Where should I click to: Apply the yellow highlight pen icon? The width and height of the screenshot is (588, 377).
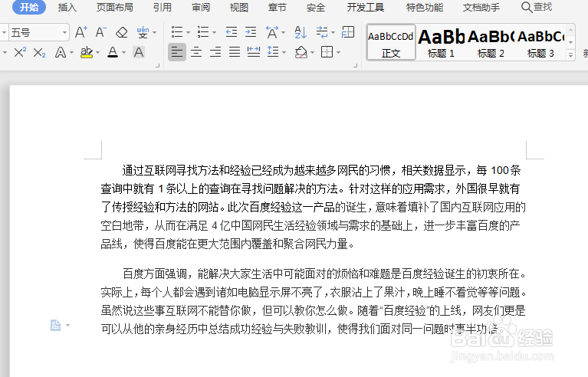point(87,52)
